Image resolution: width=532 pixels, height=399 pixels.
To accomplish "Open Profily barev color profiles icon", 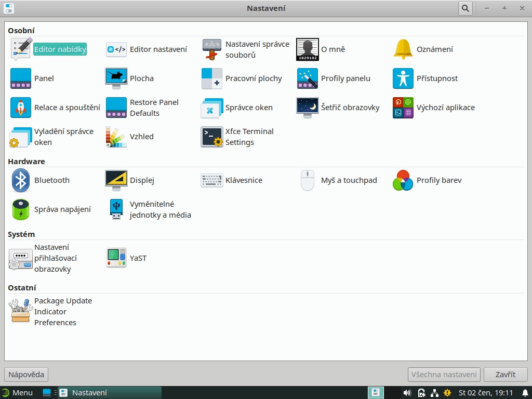I will point(403,180).
